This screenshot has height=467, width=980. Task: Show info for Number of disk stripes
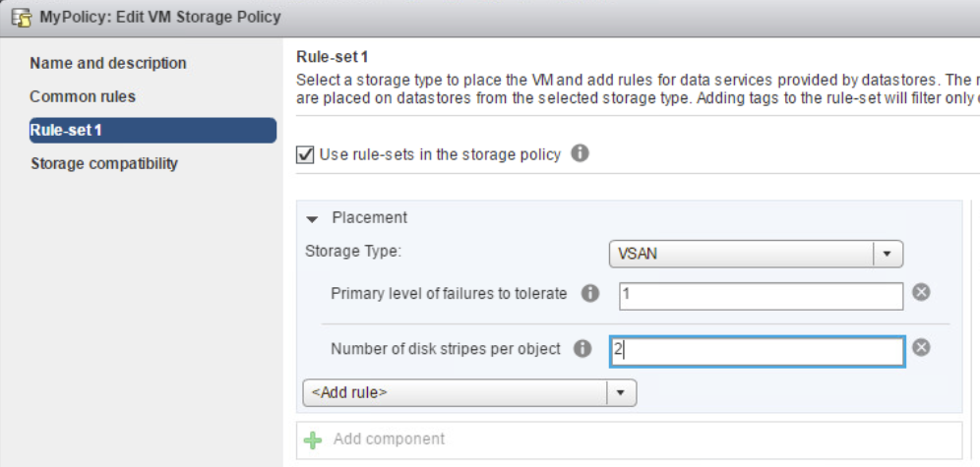[582, 349]
